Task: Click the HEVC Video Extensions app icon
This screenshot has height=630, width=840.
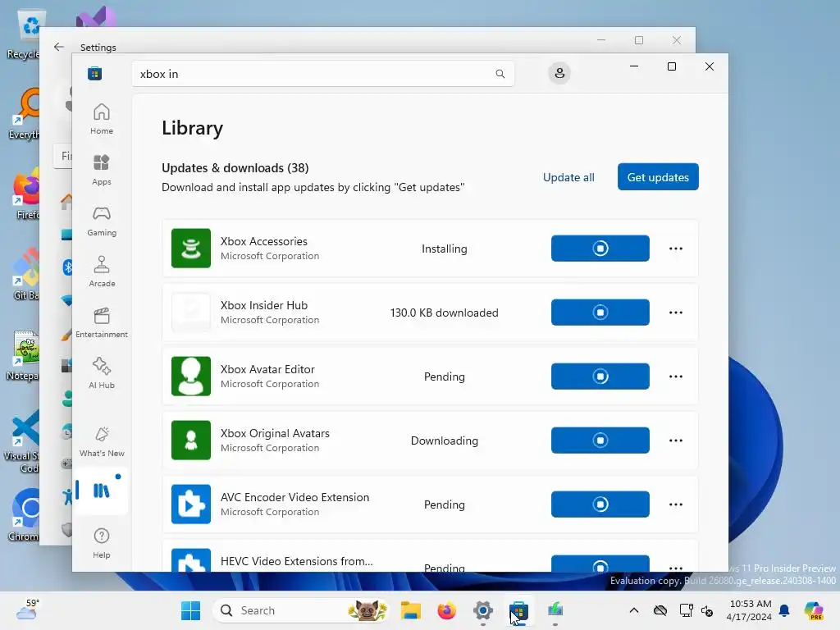Action: coord(190,560)
